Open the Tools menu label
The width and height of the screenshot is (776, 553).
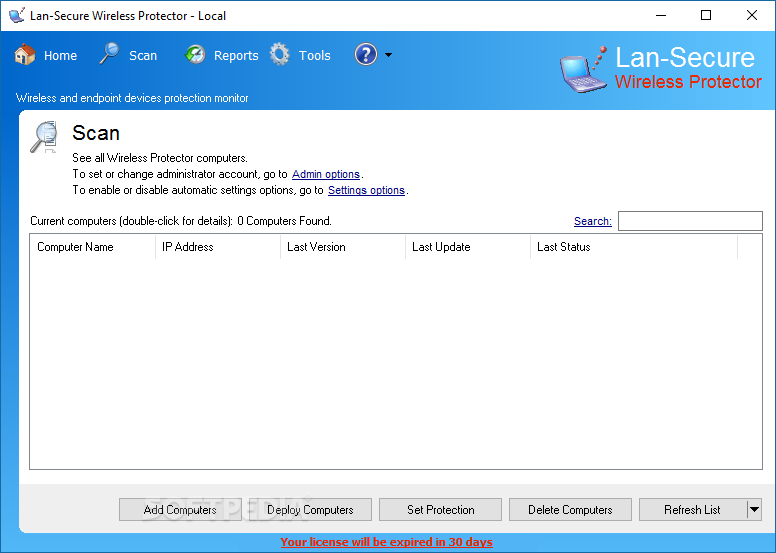click(315, 55)
